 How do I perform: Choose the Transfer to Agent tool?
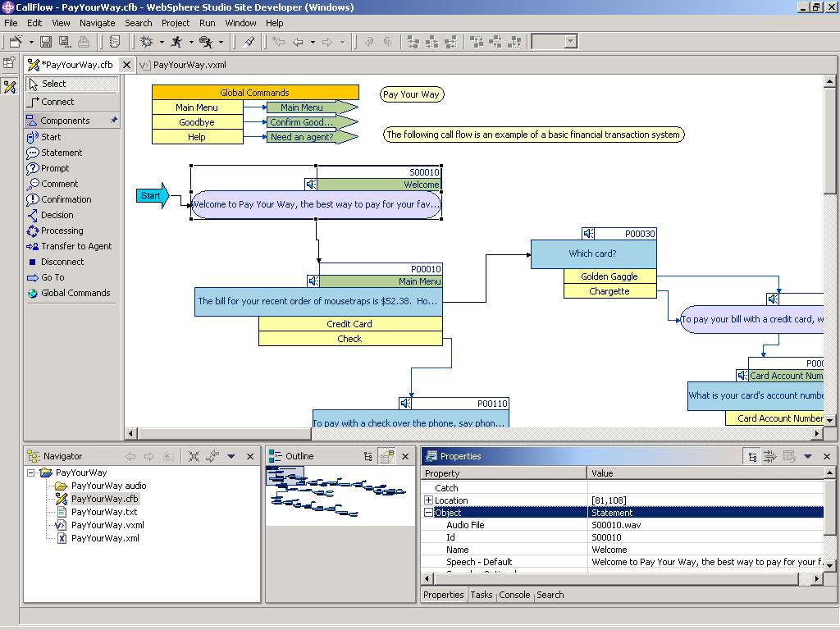click(75, 246)
